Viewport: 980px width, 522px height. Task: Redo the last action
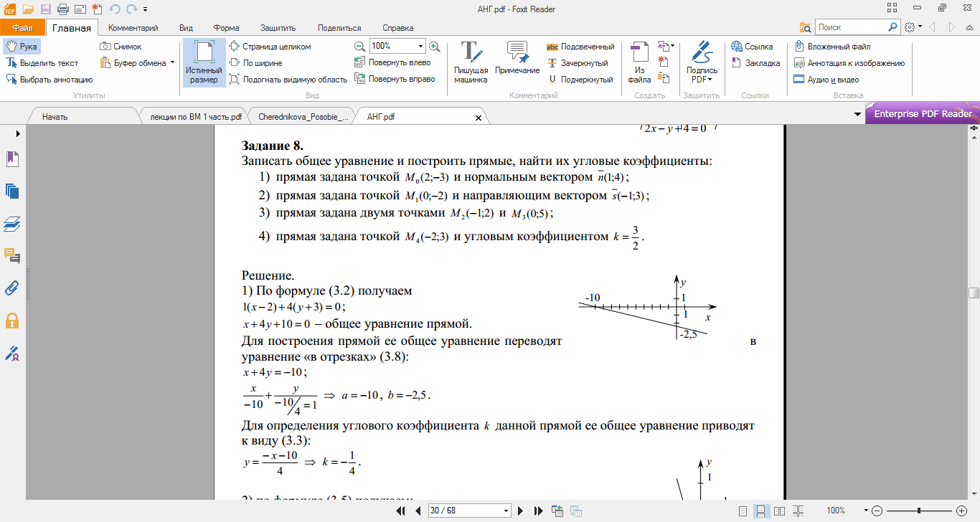(x=131, y=9)
